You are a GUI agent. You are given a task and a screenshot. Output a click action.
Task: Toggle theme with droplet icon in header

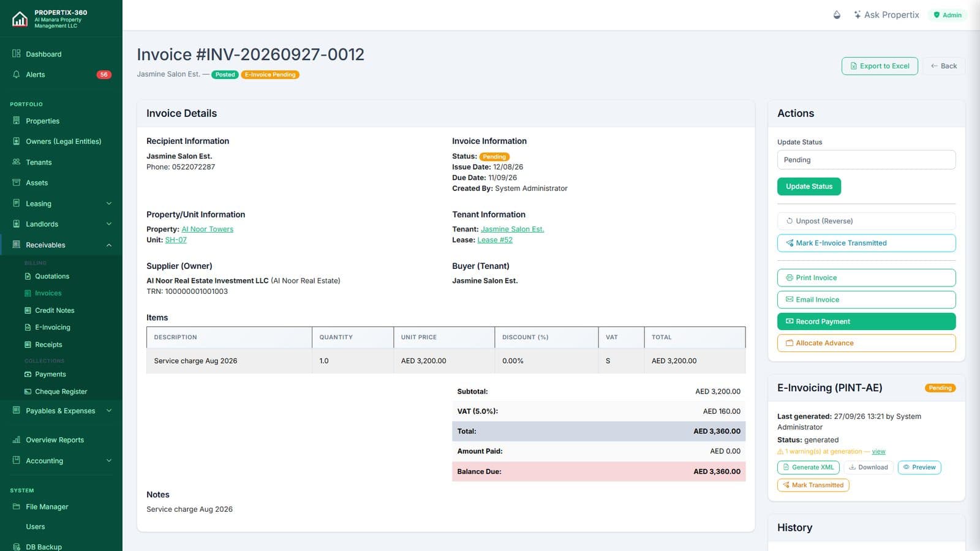(837, 15)
